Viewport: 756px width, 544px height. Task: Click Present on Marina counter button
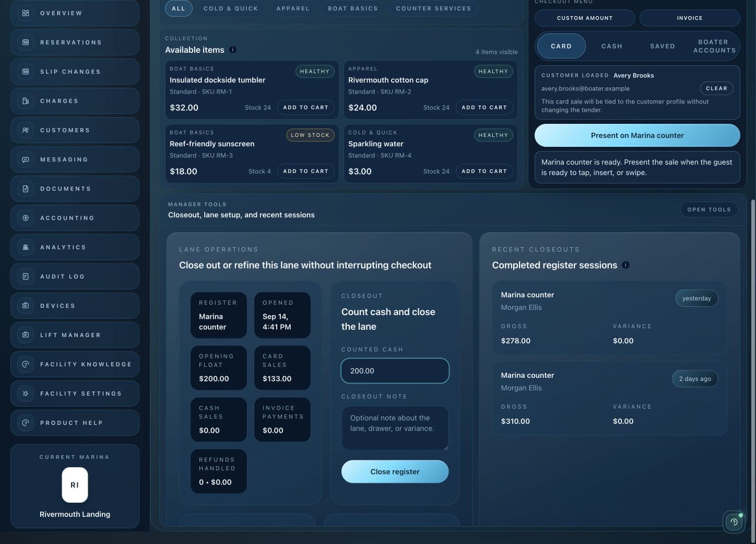click(637, 135)
